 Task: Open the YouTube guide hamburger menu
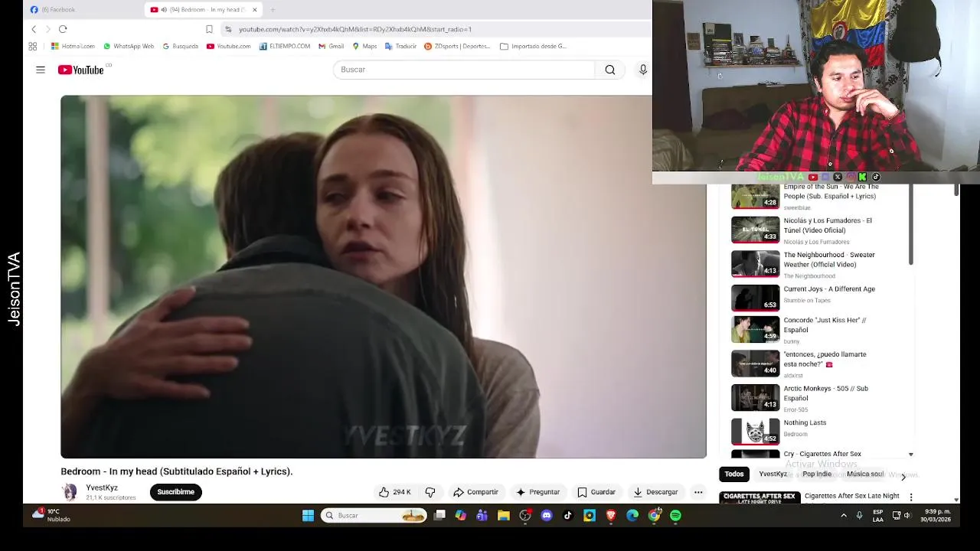click(41, 70)
